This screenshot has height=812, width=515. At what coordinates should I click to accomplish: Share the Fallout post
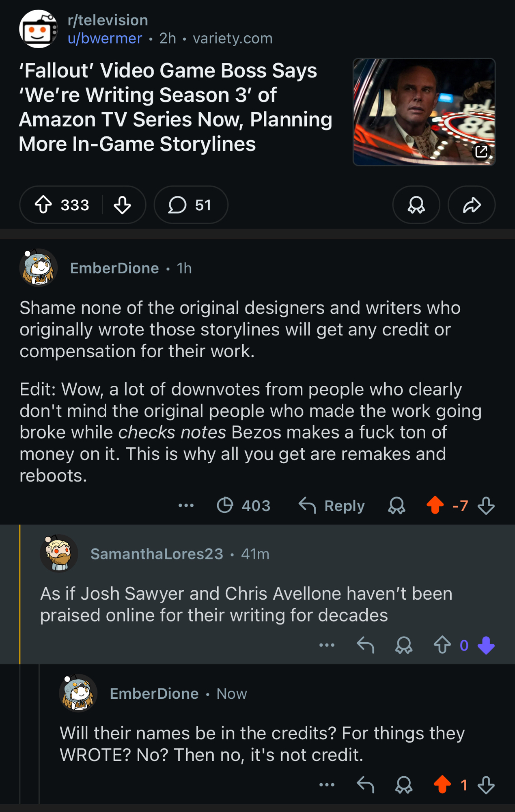click(472, 205)
